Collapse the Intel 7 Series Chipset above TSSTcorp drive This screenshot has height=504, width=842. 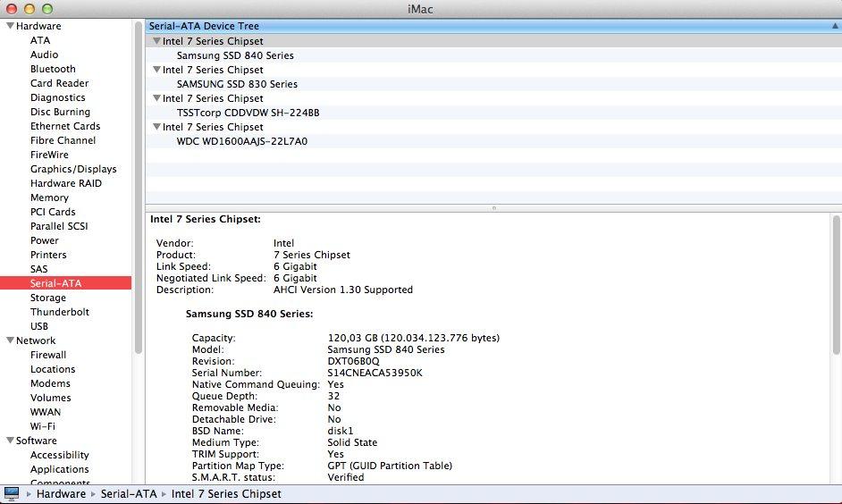pyautogui.click(x=156, y=98)
